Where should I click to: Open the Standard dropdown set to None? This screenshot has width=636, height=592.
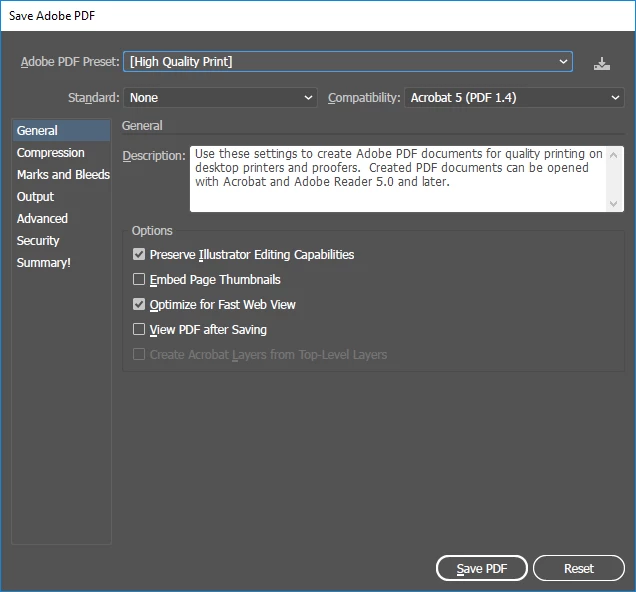pos(220,98)
